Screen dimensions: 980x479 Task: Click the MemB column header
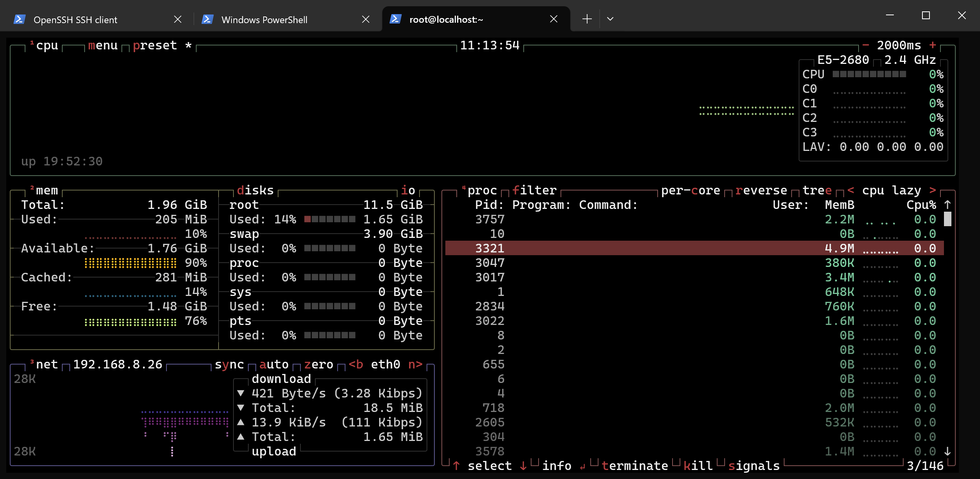point(839,205)
